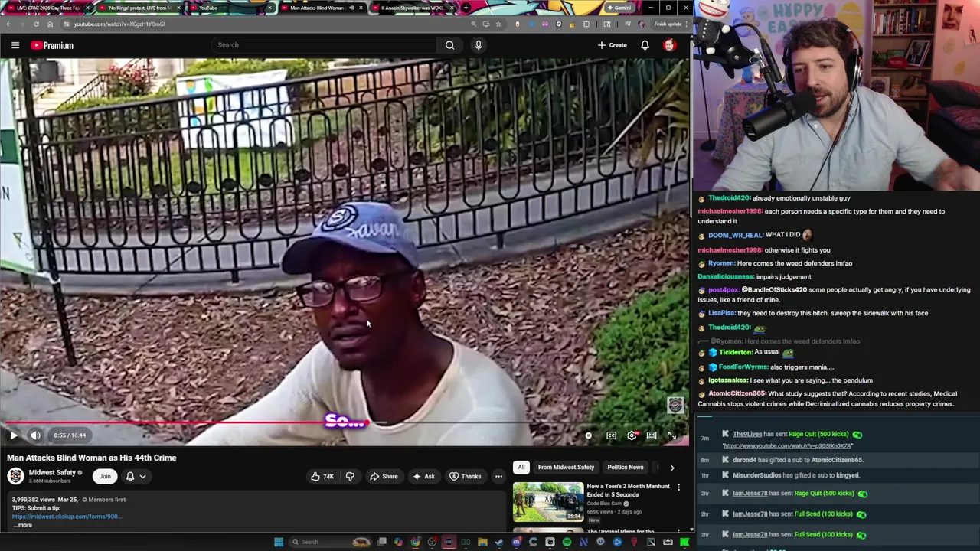Open the Midwest Safety channel name link
Screen dimensions: 980x551
pyautogui.click(x=52, y=472)
